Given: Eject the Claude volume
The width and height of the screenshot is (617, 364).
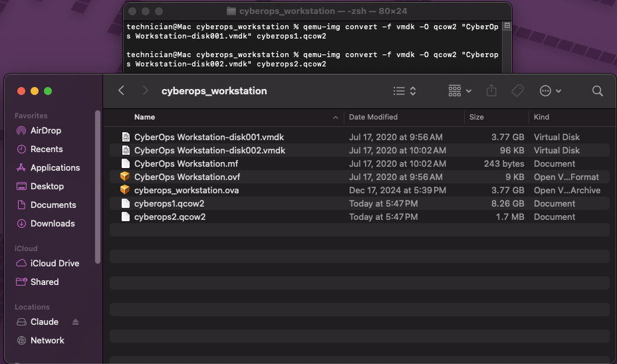Looking at the screenshot, I should click(x=75, y=322).
